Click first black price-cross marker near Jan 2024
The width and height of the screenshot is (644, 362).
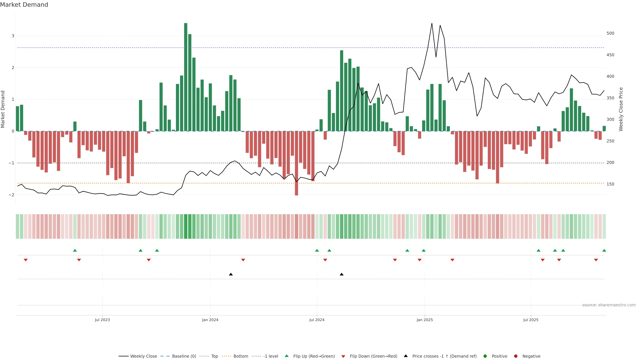pos(231,274)
